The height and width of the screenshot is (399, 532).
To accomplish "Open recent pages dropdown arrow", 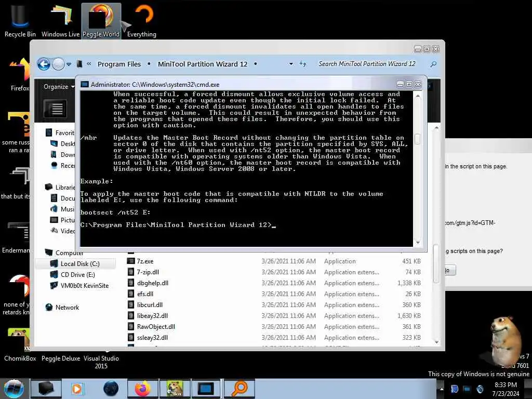I will coord(69,64).
